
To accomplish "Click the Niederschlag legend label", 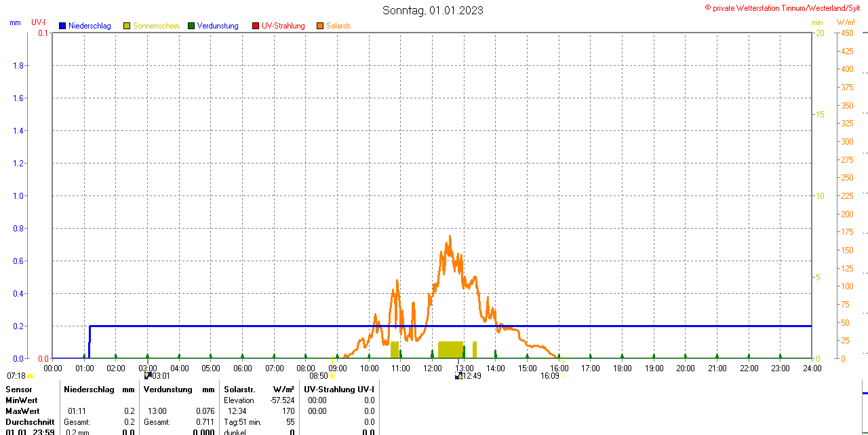I will [90, 26].
